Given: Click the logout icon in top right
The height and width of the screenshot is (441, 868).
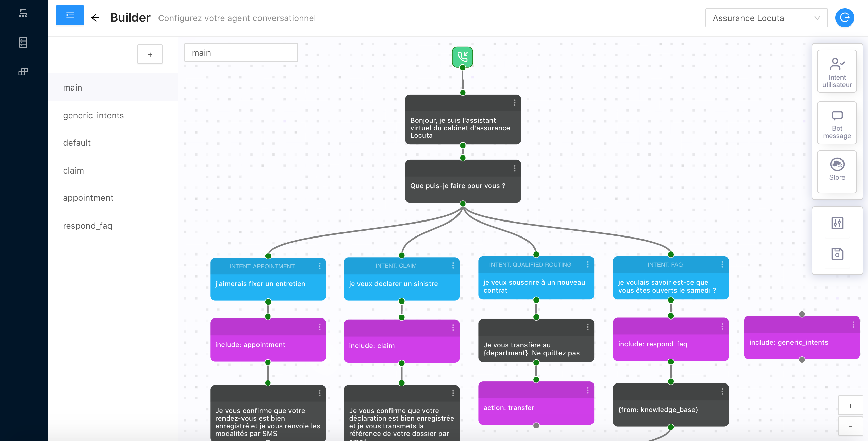Looking at the screenshot, I should (x=845, y=18).
